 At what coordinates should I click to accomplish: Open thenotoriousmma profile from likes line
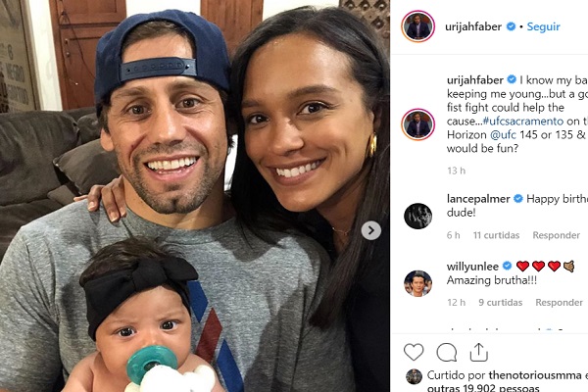coord(535,375)
